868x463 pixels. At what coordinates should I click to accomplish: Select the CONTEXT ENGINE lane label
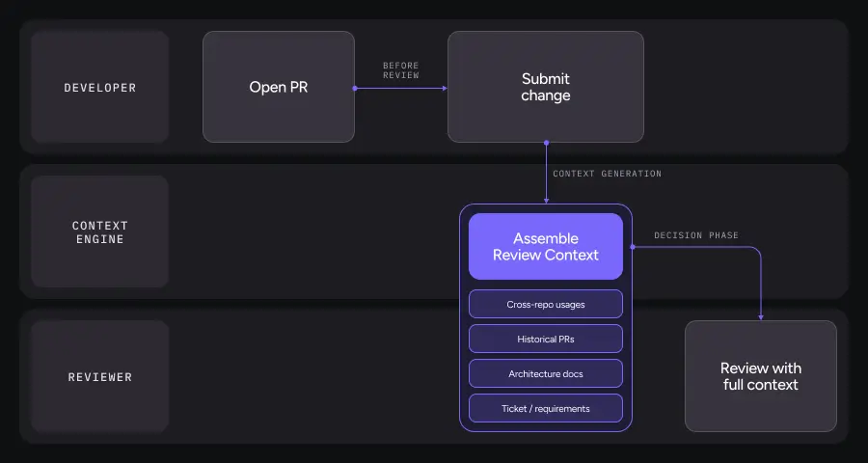click(x=99, y=231)
